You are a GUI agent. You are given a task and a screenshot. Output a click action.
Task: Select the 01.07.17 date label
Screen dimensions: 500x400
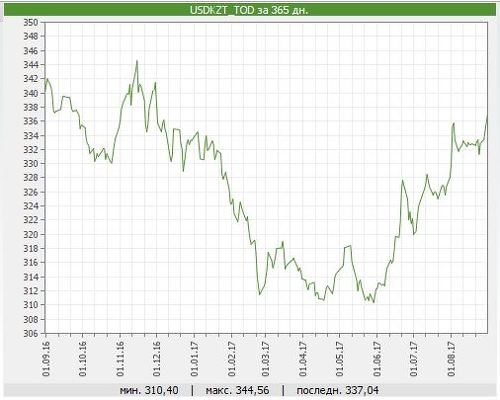(413, 359)
